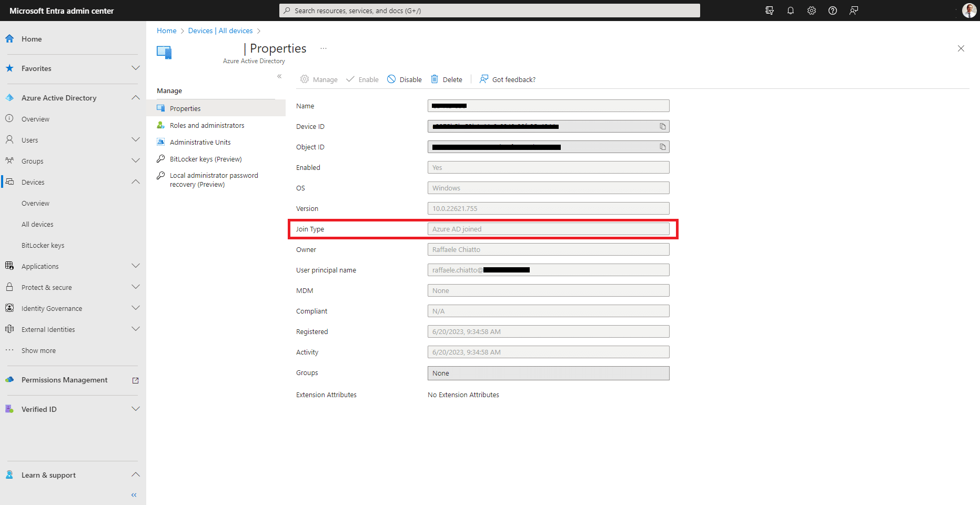Expand the Applications chevron

point(136,266)
